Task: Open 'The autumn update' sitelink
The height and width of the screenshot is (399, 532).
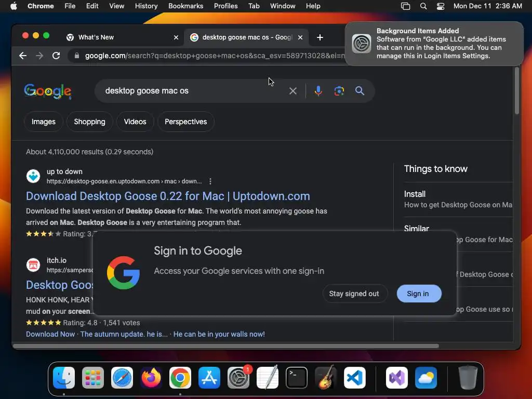Action: coord(124,334)
